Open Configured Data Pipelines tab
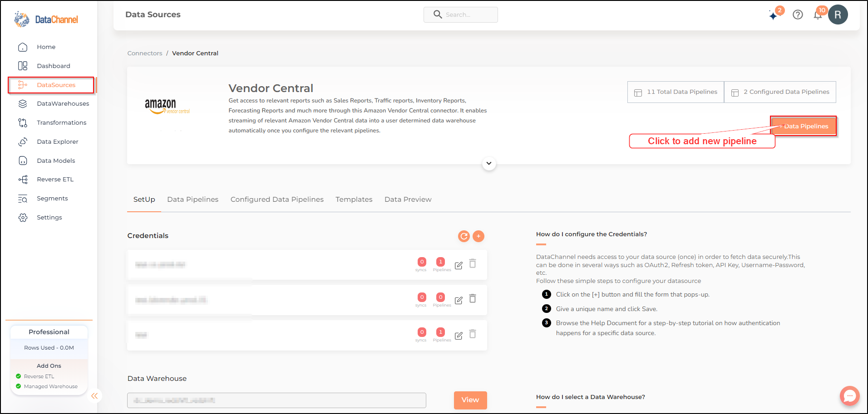This screenshot has width=868, height=414. [x=277, y=200]
